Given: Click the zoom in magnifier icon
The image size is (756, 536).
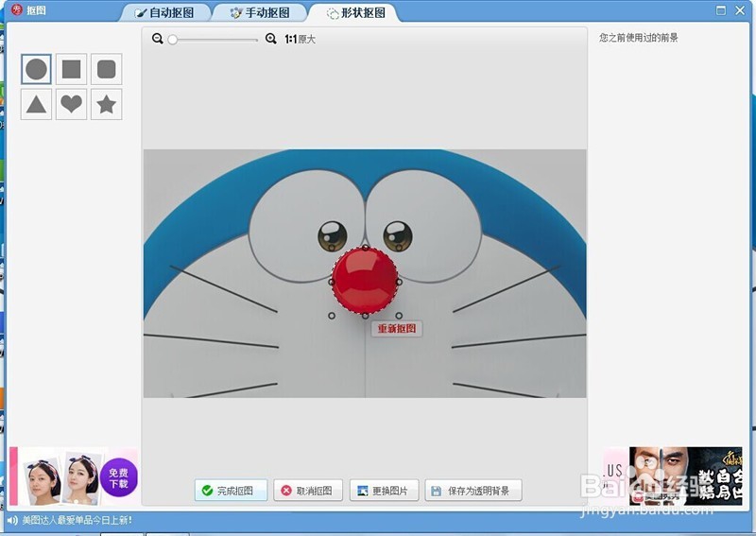Looking at the screenshot, I should (271, 39).
